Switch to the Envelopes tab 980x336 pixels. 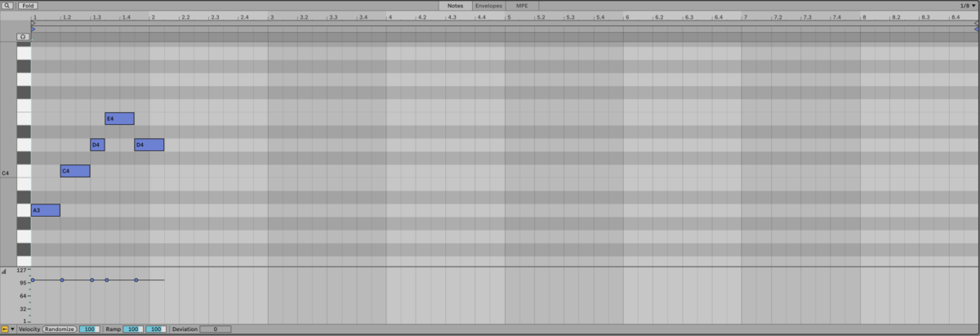488,6
